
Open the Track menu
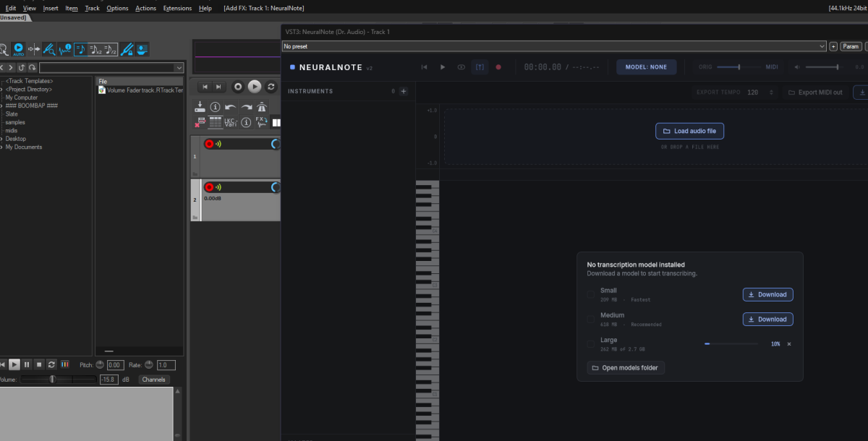coord(92,8)
